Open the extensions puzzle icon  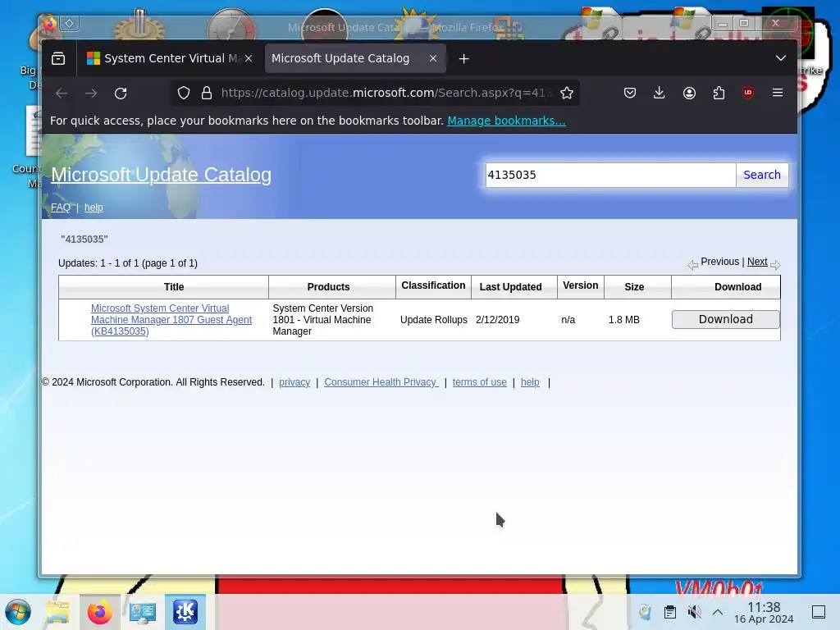[719, 93]
